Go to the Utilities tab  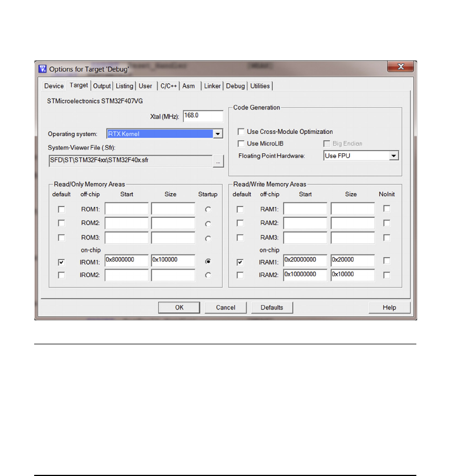pos(260,86)
